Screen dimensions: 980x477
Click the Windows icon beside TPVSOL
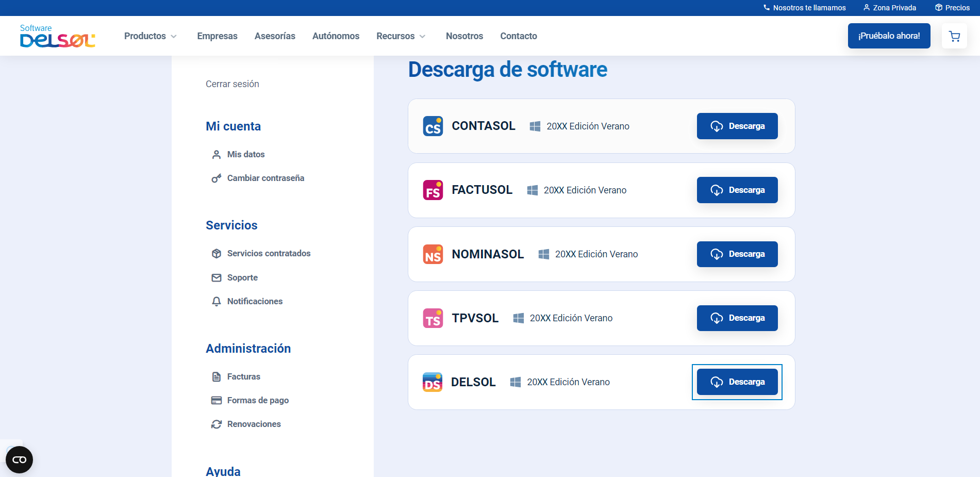pyautogui.click(x=519, y=318)
